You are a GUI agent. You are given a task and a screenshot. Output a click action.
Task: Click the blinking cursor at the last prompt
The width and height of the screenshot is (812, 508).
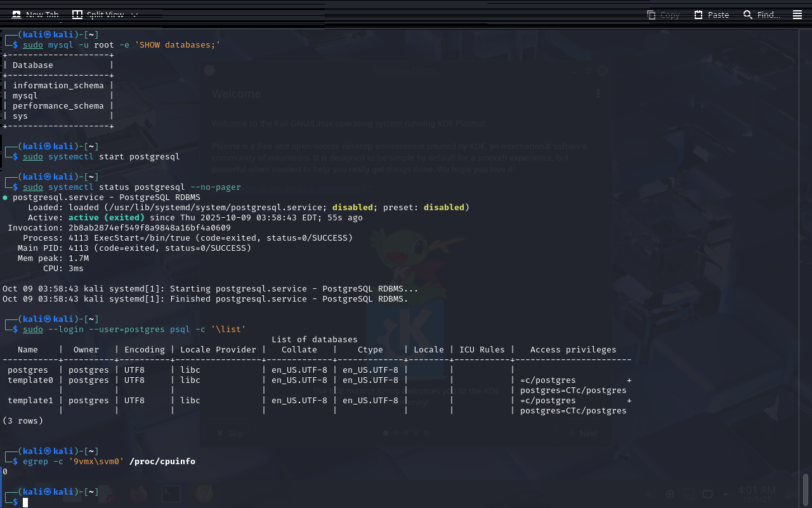(26, 502)
